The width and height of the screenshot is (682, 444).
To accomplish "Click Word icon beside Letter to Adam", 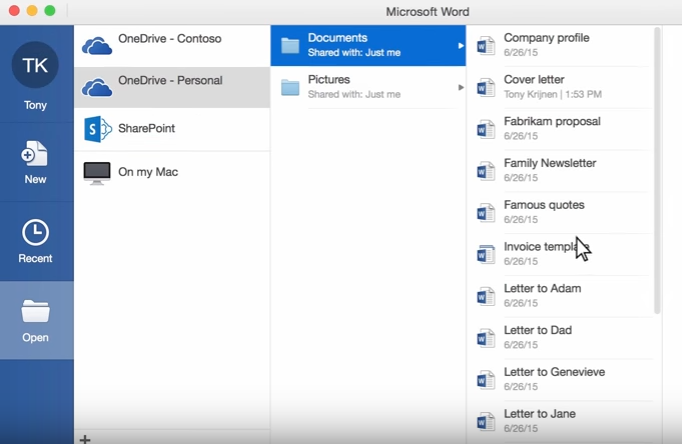I will click(x=485, y=296).
